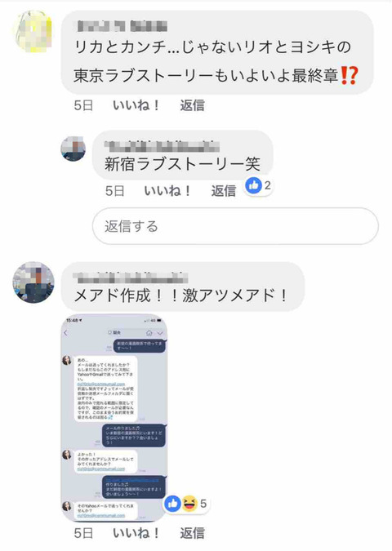Click the avatar beside 新宿ラブストーリー笑 reply
392x551 pixels.
point(73,149)
